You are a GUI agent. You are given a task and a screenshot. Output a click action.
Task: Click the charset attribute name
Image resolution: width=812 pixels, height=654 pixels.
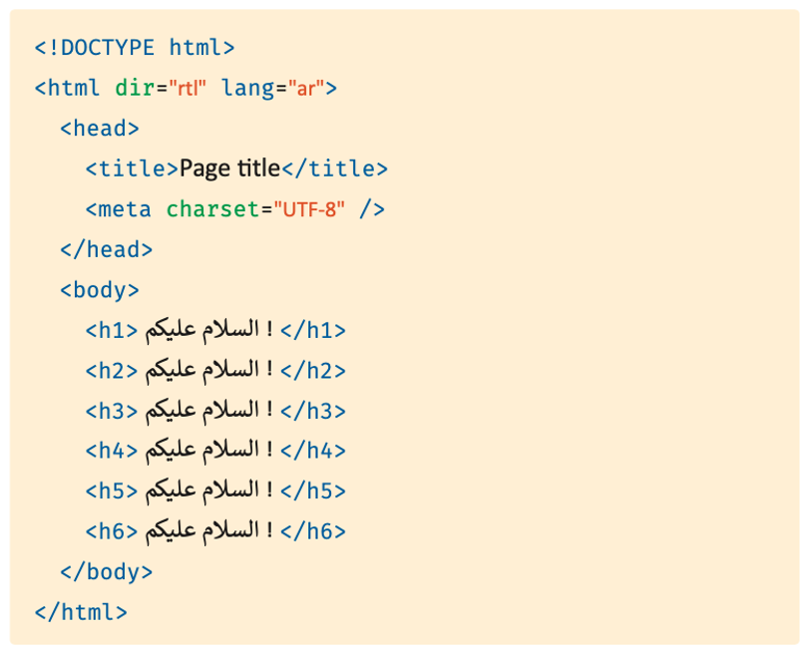pos(212,209)
